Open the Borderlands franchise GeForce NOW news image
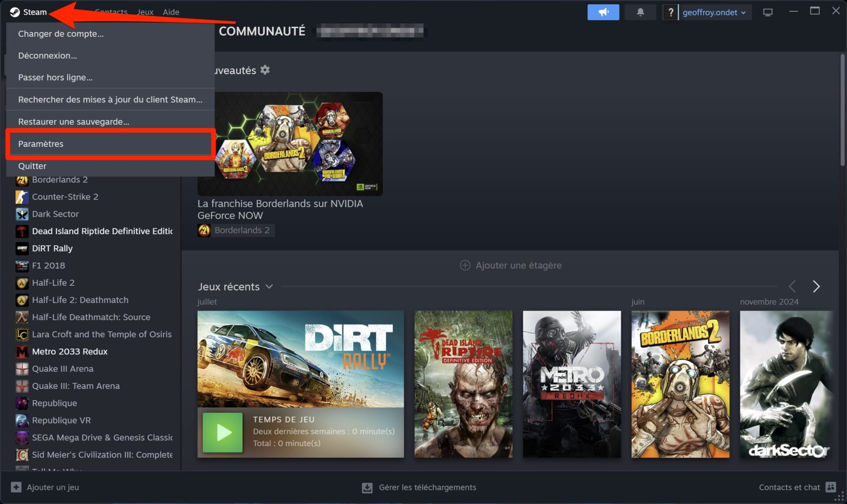This screenshot has height=504, width=847. [290, 143]
